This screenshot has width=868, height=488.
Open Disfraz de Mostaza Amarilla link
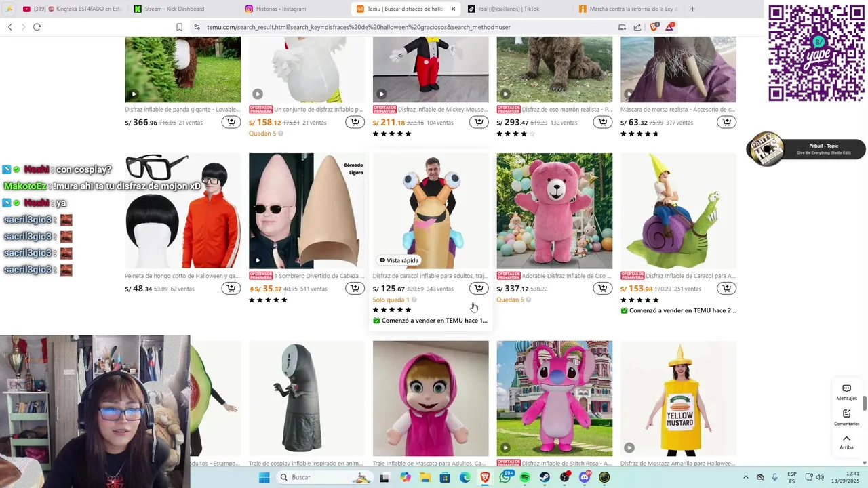[678, 464]
